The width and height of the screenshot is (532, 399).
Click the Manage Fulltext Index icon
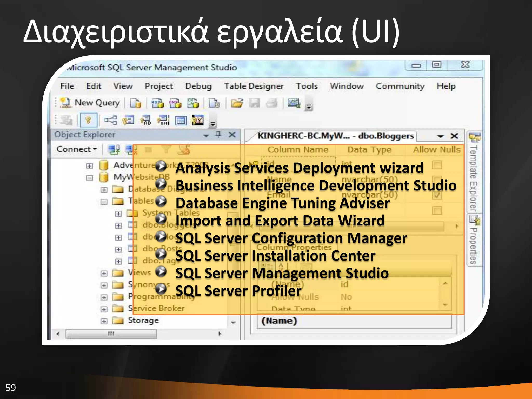coord(146,120)
